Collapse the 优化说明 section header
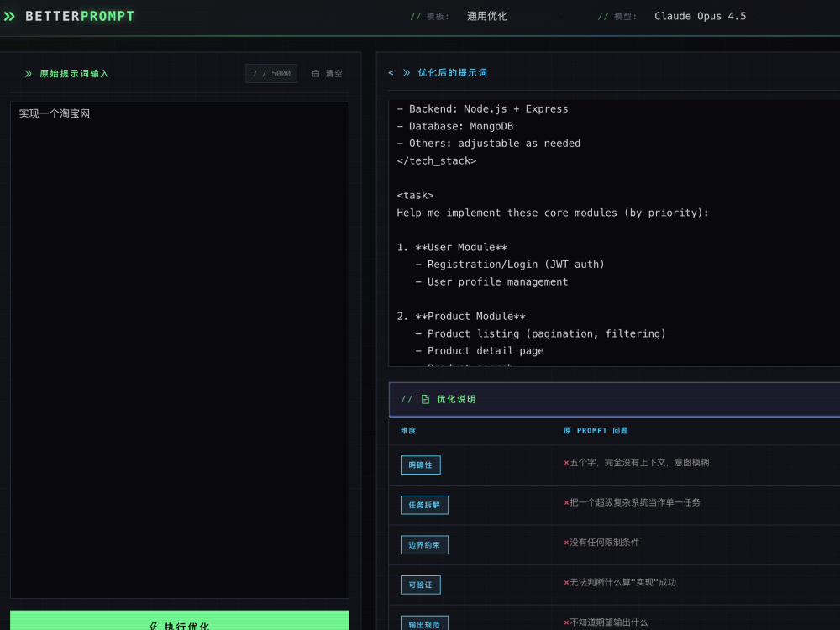The height and width of the screenshot is (630, 840). 614,400
